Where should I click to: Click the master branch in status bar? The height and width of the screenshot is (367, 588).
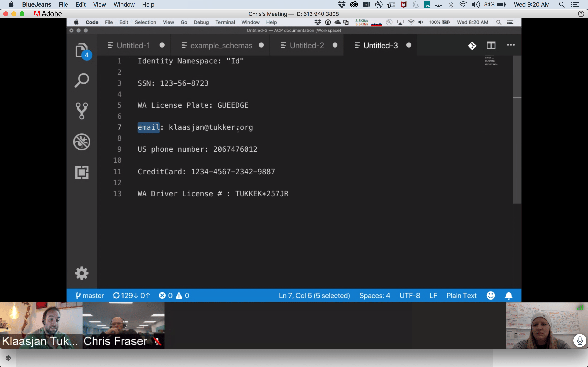pos(90,295)
